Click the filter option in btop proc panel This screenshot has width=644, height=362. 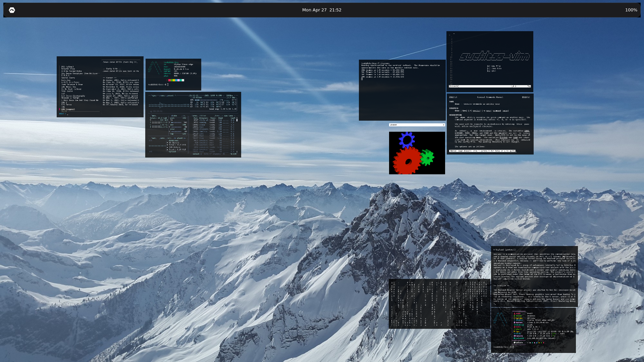tap(203, 116)
